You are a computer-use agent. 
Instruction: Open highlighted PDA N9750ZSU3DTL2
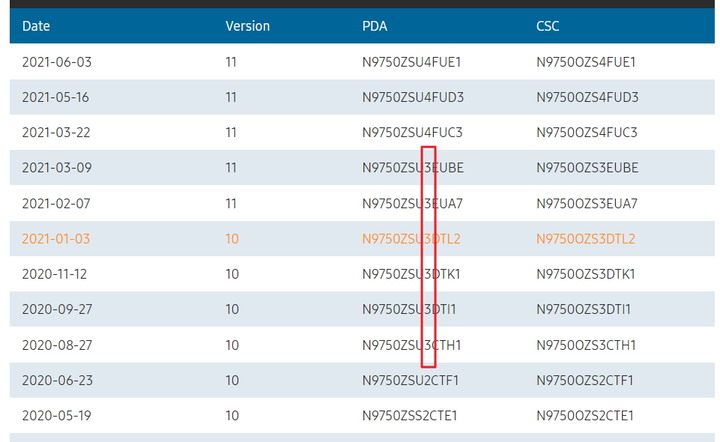(411, 239)
